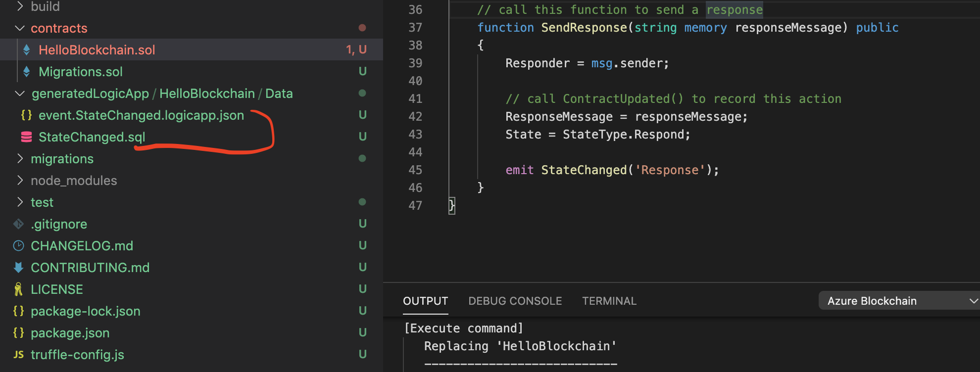Image resolution: width=980 pixels, height=372 pixels.
Task: Select the OUTPUT panel tab
Action: [425, 301]
